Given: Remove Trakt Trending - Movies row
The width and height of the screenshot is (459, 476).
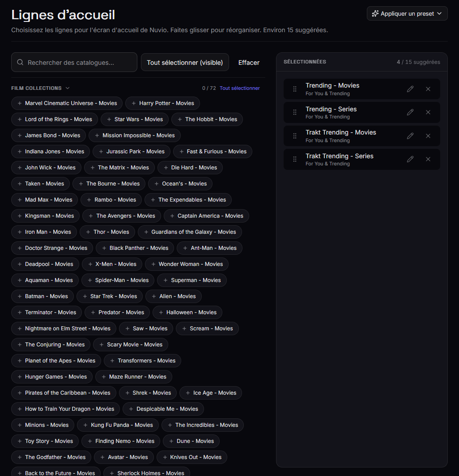Looking at the screenshot, I should (428, 136).
